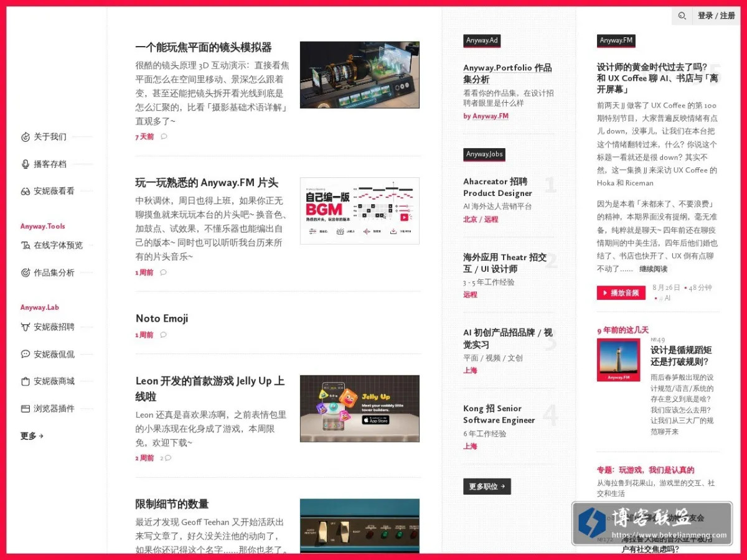Open Theatr UI 设计师 job listing
This screenshot has width=747, height=560.
tap(505, 263)
